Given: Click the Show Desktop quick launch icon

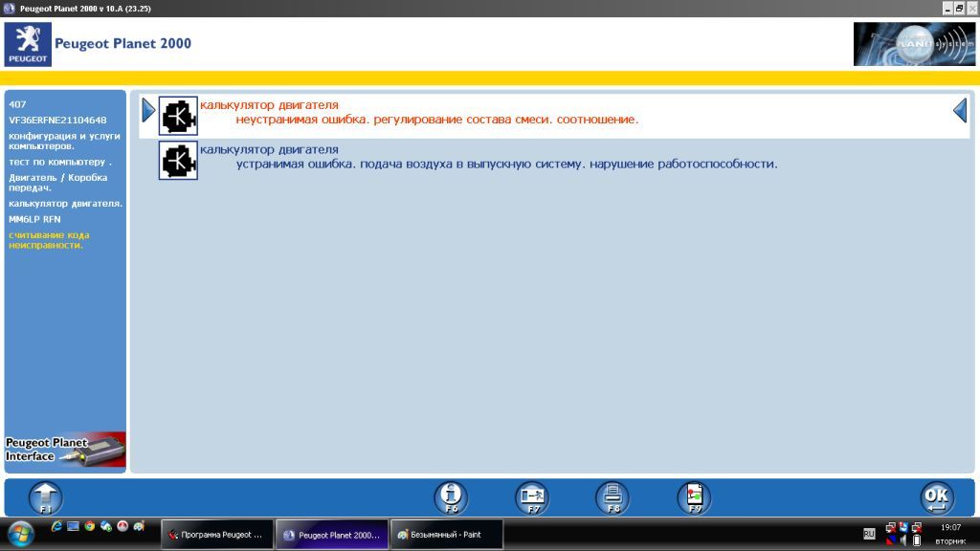Looking at the screenshot, I should pos(73,527).
